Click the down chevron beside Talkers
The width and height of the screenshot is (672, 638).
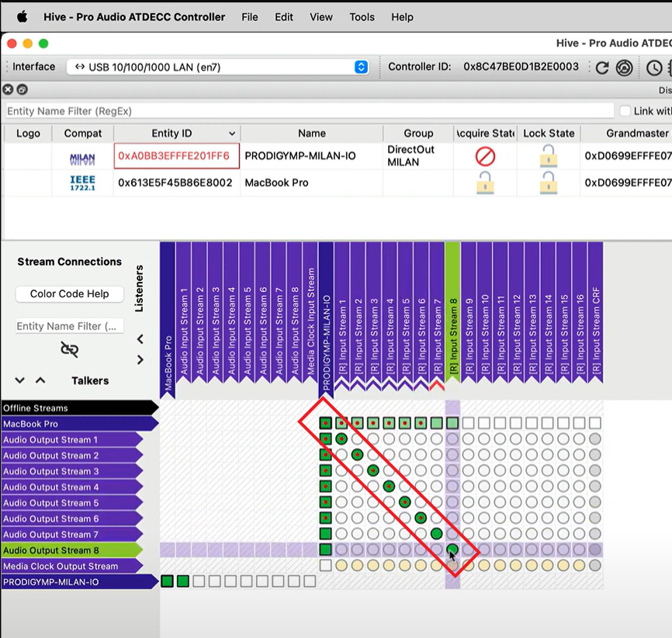coord(19,381)
